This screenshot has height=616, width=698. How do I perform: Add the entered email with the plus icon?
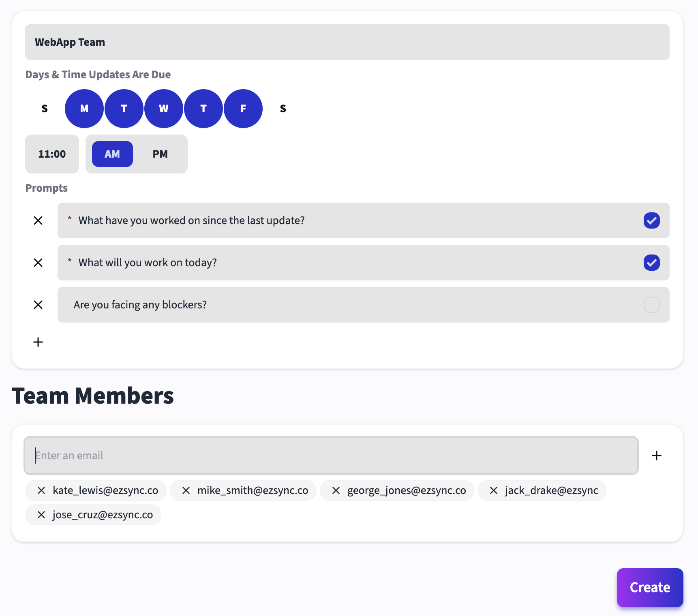click(x=657, y=456)
